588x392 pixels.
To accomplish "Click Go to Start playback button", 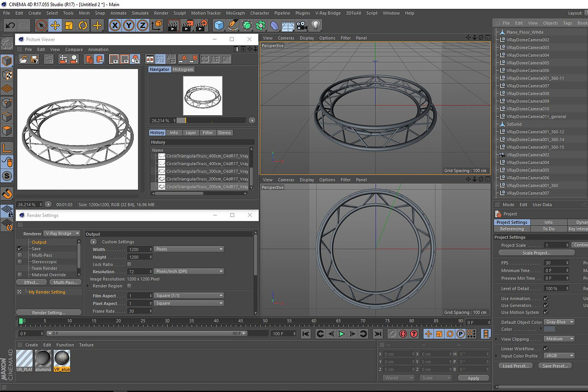I will tap(306, 334).
